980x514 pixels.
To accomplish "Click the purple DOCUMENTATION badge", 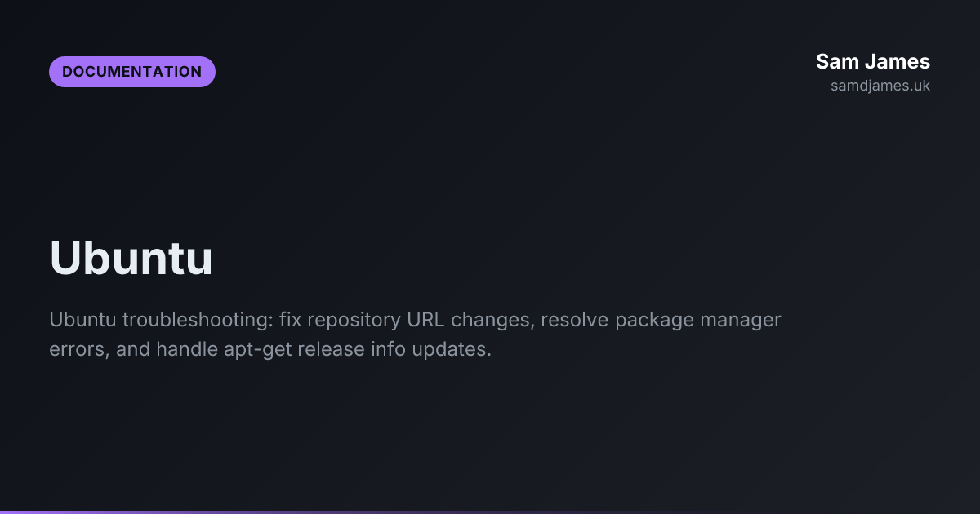I will 132,72.
